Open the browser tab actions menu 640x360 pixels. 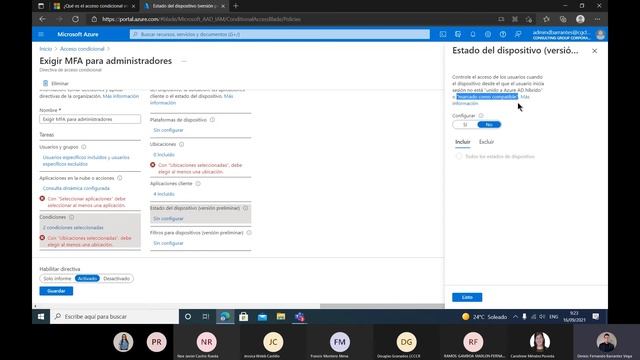[41, 6]
